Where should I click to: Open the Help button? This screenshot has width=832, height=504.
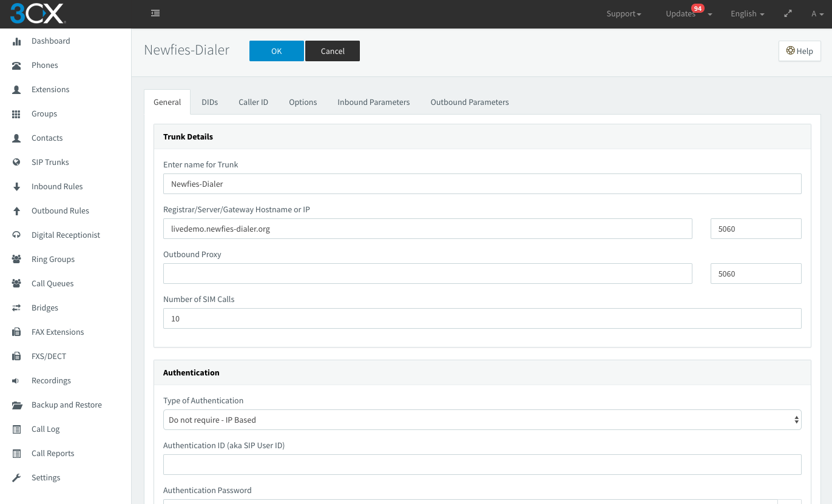pyautogui.click(x=799, y=51)
